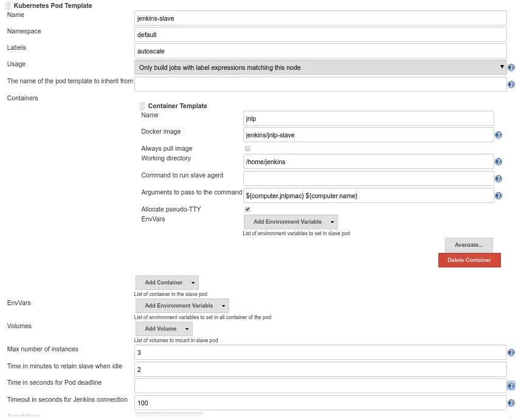Open help for Arguments to pass field
Viewport: 521px width, 420px height.
point(498,196)
